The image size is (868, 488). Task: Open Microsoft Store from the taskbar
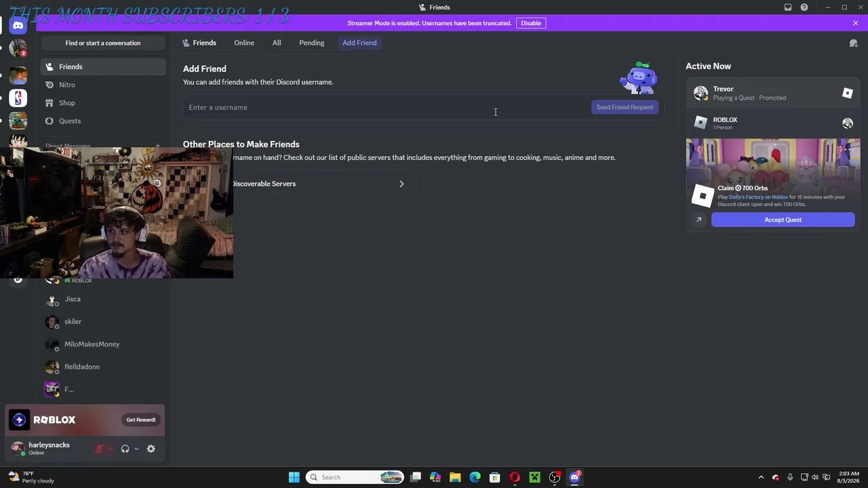point(495,477)
